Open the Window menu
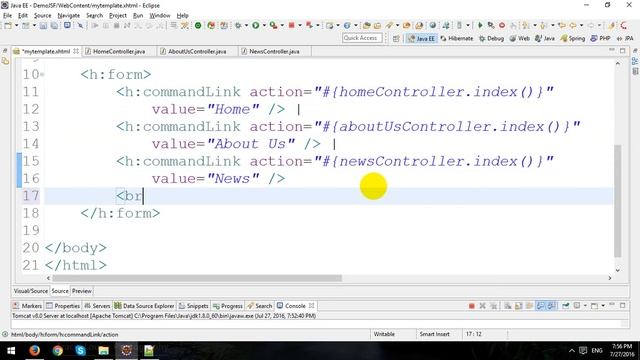The width and height of the screenshot is (640, 360). tap(160, 16)
